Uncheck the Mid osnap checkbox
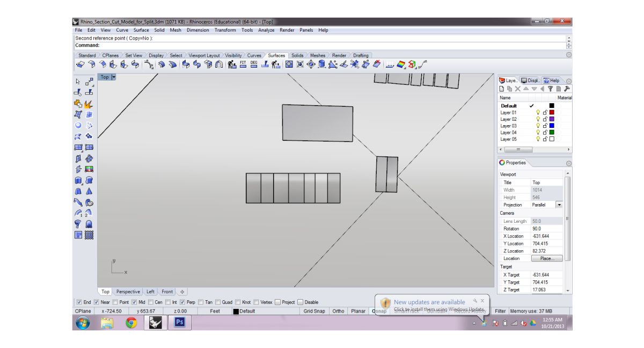This screenshot has width=644, height=348. [x=134, y=302]
